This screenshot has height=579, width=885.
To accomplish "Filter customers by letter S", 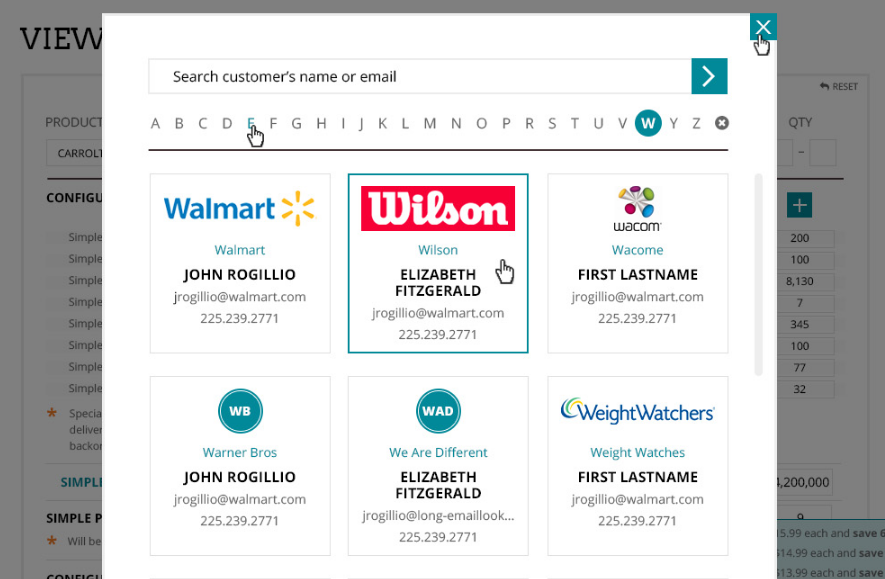I will (x=551, y=123).
